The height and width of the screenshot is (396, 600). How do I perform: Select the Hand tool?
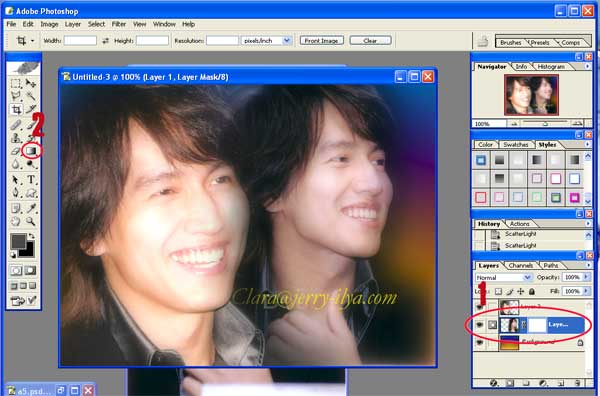tap(16, 221)
